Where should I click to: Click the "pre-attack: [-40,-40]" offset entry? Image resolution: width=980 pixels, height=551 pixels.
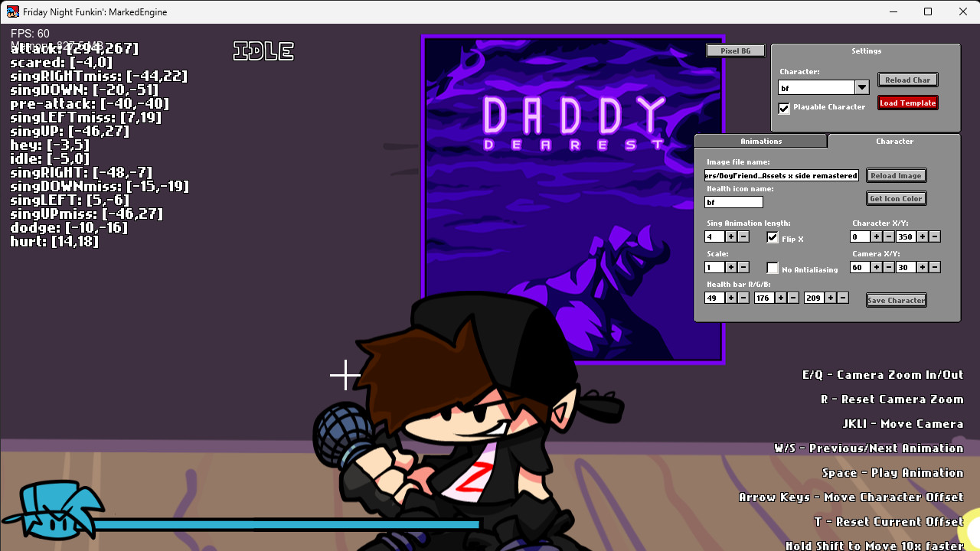point(90,104)
